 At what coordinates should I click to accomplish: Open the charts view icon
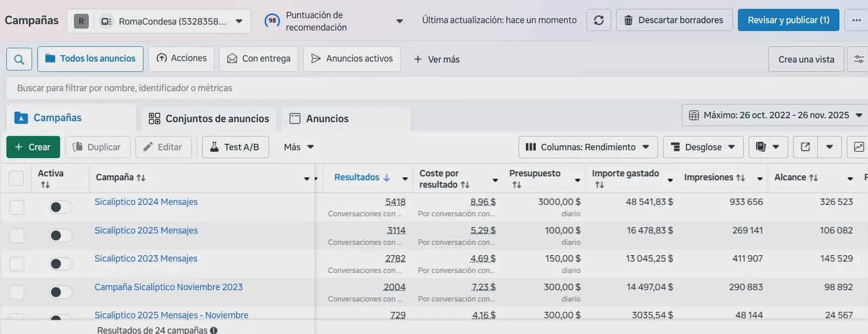[x=858, y=147]
